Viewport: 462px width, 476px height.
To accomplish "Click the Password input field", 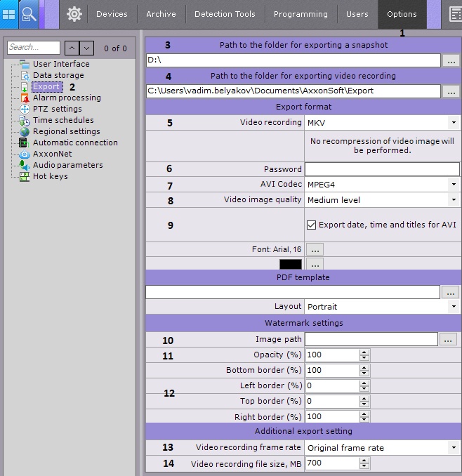I will point(382,169).
